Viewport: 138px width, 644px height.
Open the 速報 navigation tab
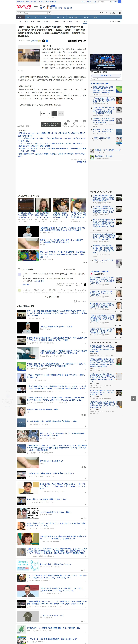(28, 17)
